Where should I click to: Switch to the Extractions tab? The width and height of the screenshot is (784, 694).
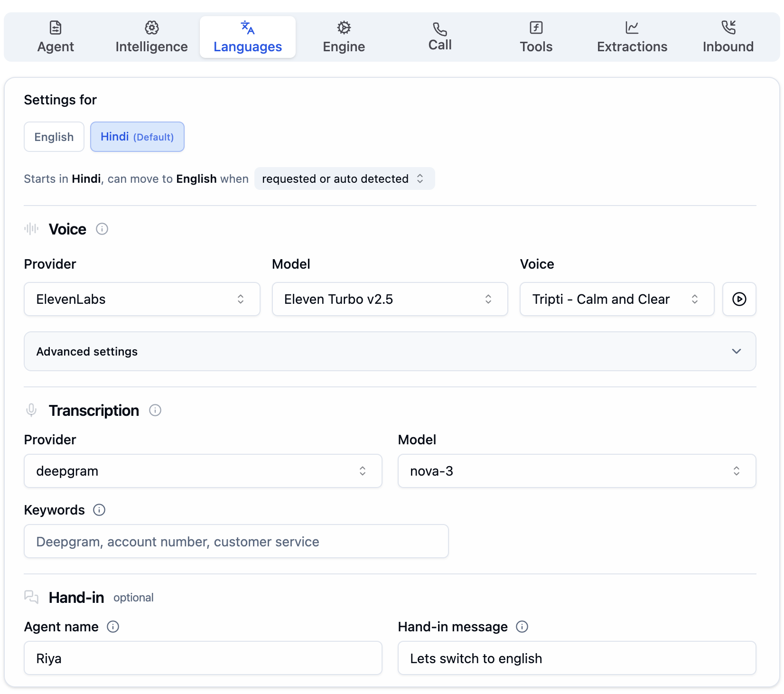pyautogui.click(x=632, y=37)
